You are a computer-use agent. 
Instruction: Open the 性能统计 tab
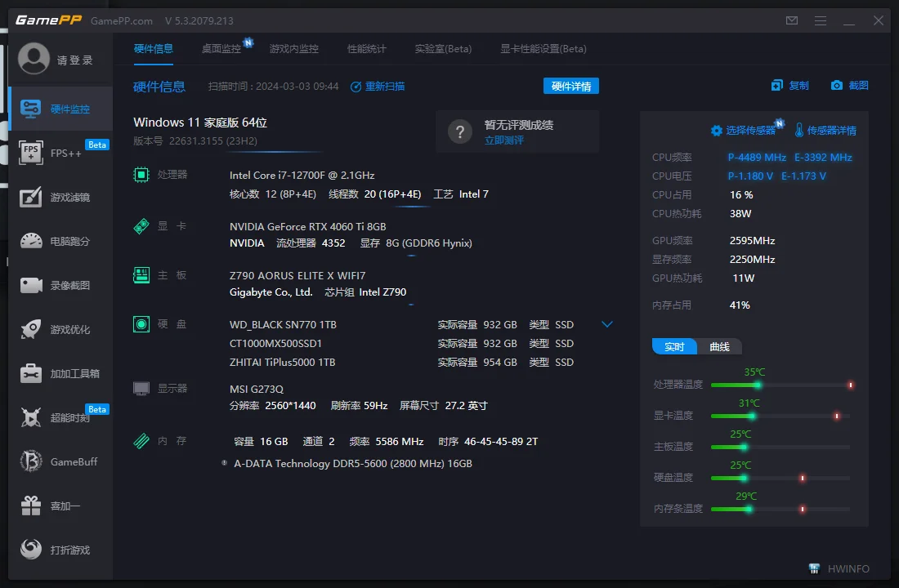367,49
